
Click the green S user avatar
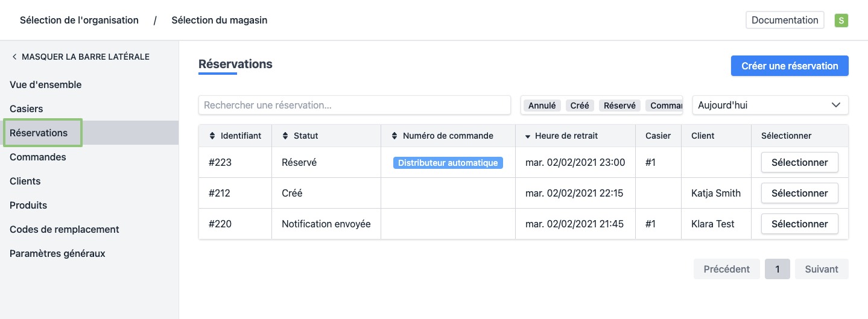coord(841,21)
